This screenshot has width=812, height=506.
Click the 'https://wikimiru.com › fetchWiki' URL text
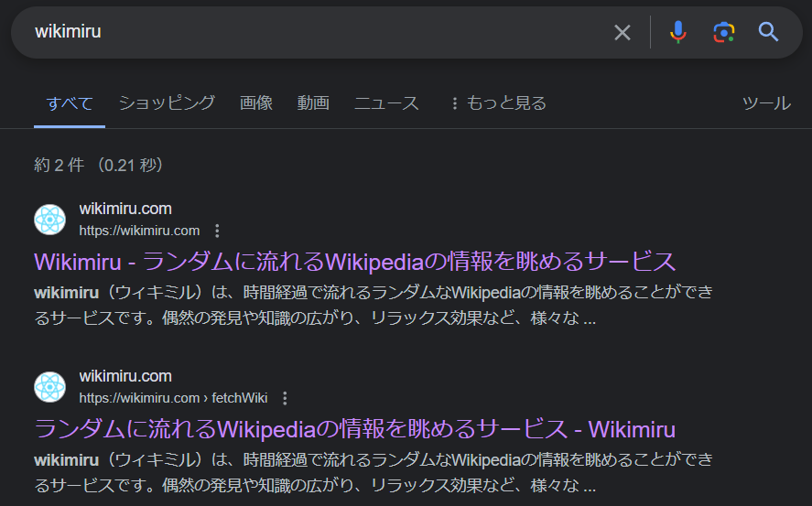[x=173, y=398]
